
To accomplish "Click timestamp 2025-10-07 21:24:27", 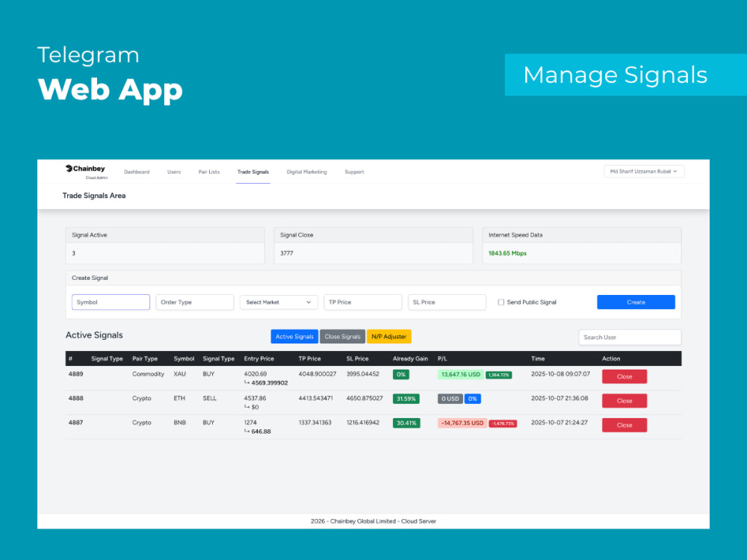I will pos(560,423).
